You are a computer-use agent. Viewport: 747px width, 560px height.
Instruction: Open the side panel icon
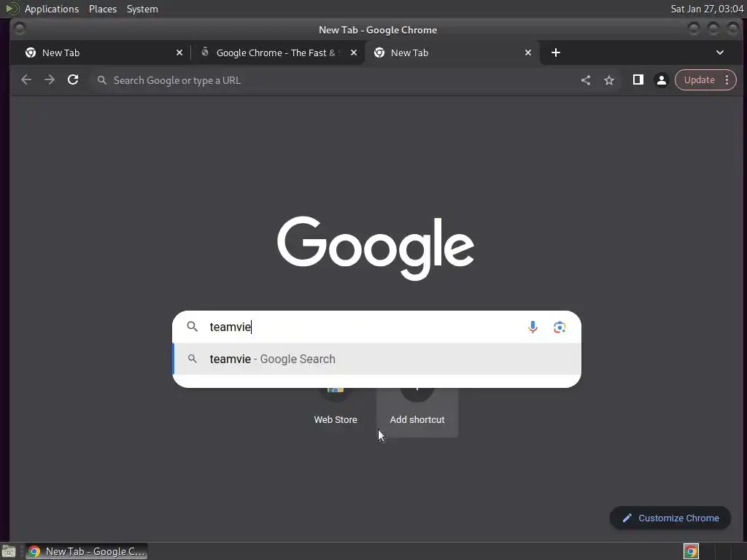[x=638, y=80]
